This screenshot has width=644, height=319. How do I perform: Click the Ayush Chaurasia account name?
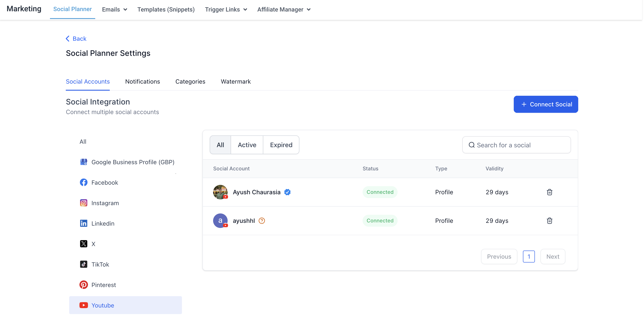click(256, 192)
